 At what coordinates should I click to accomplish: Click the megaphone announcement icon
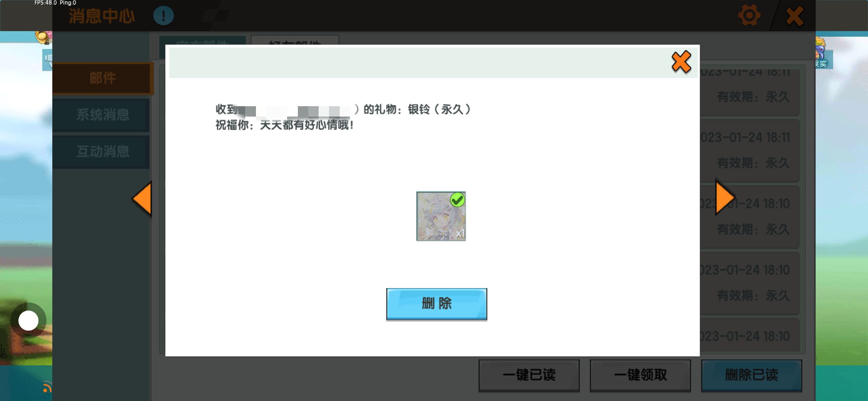point(48,59)
